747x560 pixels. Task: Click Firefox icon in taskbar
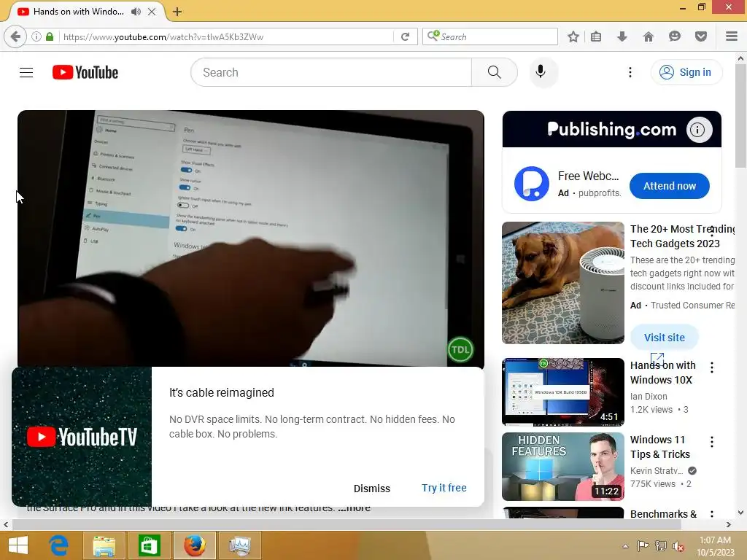coord(194,545)
